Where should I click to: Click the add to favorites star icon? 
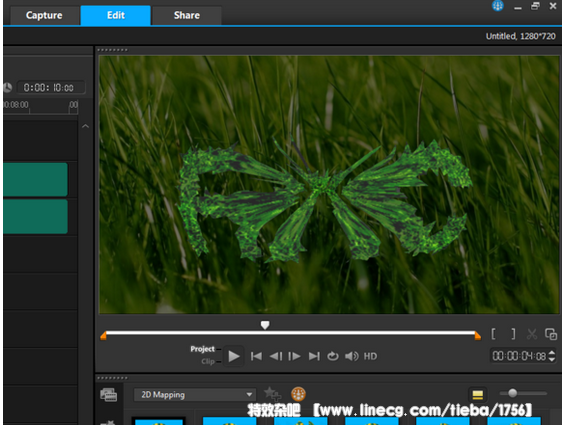(272, 394)
